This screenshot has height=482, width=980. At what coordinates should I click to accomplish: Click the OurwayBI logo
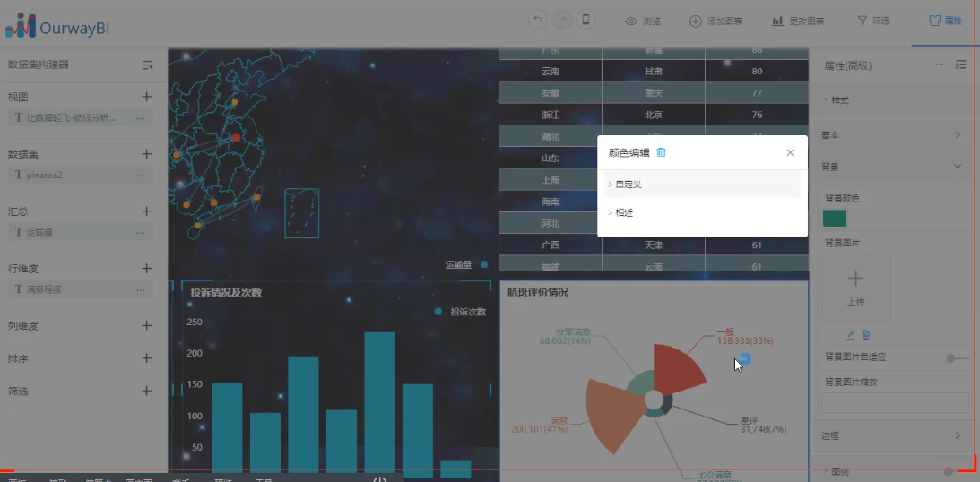click(x=57, y=26)
